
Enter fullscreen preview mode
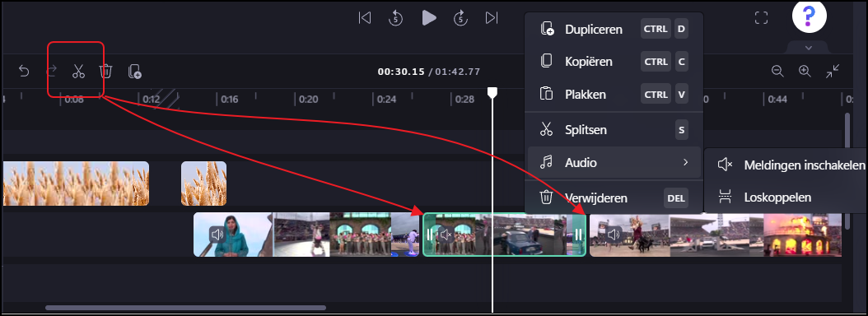761,18
